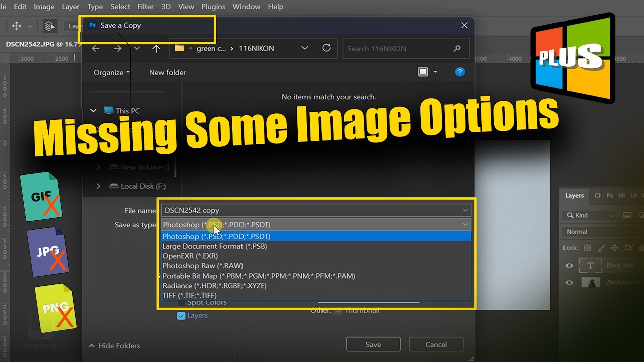Click the magnifier icon in the search box
This screenshot has width=644, height=362.
tap(457, 49)
